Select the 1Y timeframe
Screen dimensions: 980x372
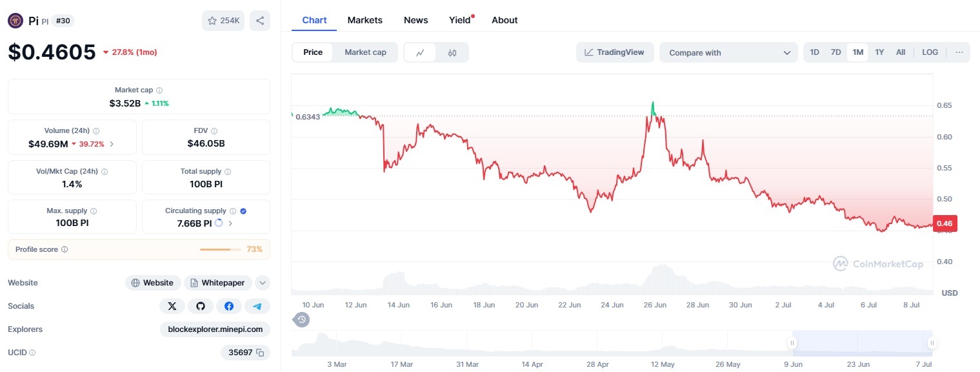[x=879, y=52]
